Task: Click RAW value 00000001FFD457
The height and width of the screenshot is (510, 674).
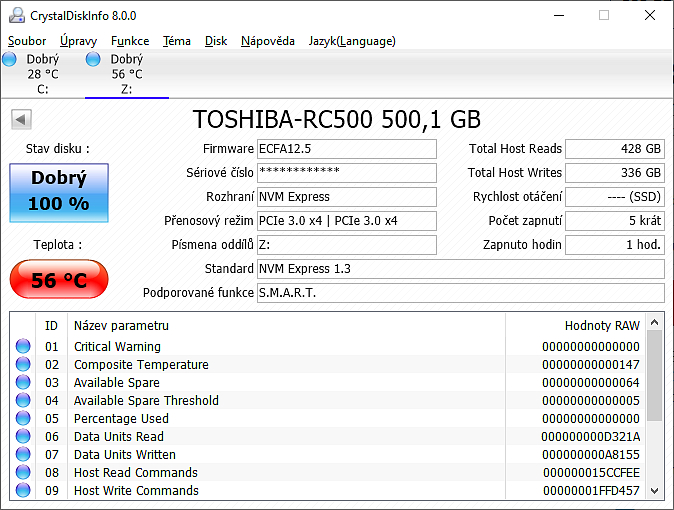Action: (591, 490)
